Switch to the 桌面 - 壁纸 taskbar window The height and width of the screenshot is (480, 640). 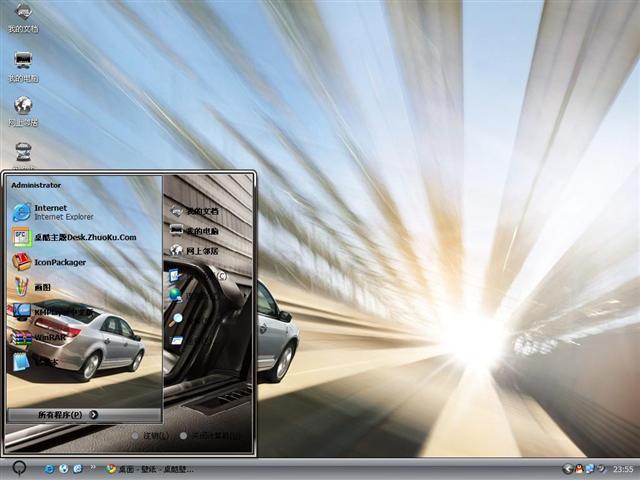click(x=149, y=469)
